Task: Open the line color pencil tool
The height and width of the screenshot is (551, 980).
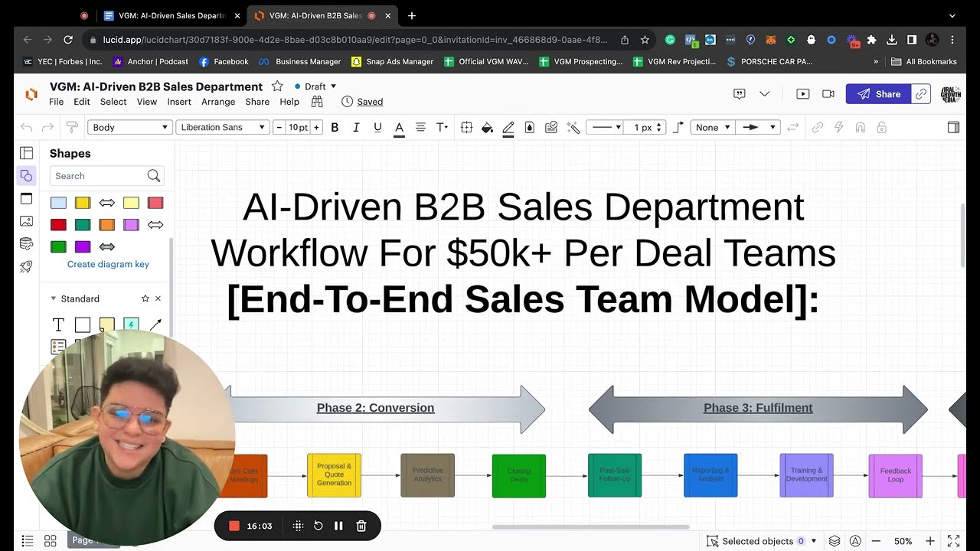Action: click(508, 128)
